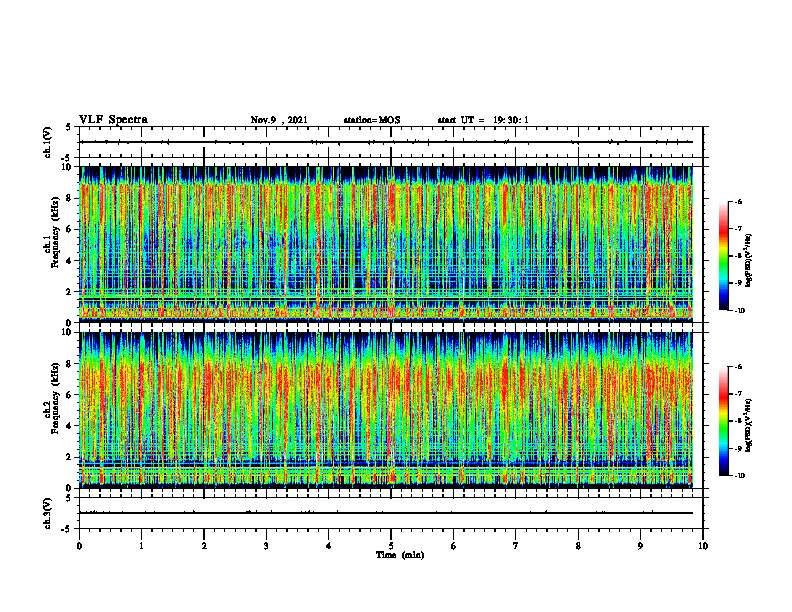Image resolution: width=792 pixels, height=612 pixels.
Task: Click the ch.3(V) axis label
Action: click(x=47, y=513)
